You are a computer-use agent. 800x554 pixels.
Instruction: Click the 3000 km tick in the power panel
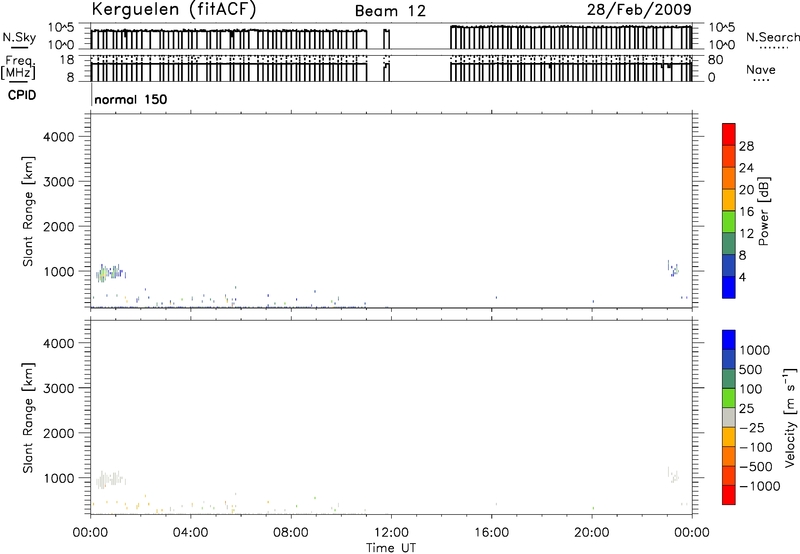tap(58, 182)
